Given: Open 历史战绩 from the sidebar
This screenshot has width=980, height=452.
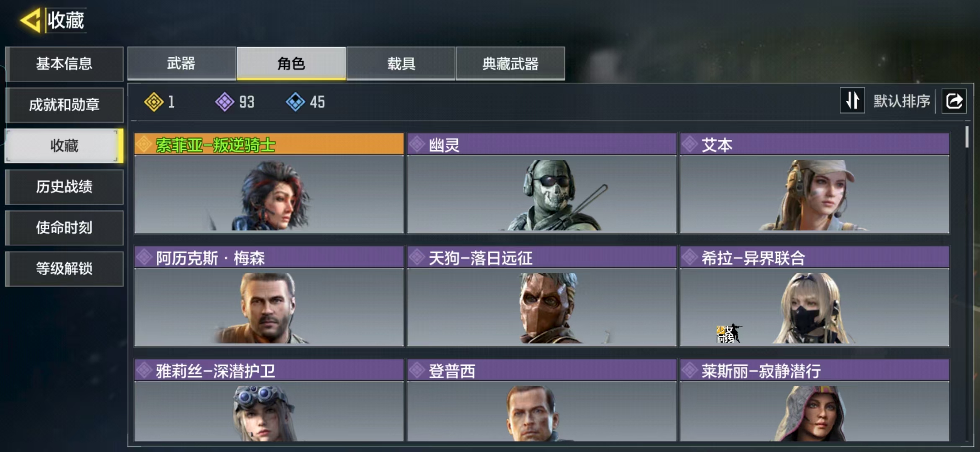Looking at the screenshot, I should (x=64, y=187).
